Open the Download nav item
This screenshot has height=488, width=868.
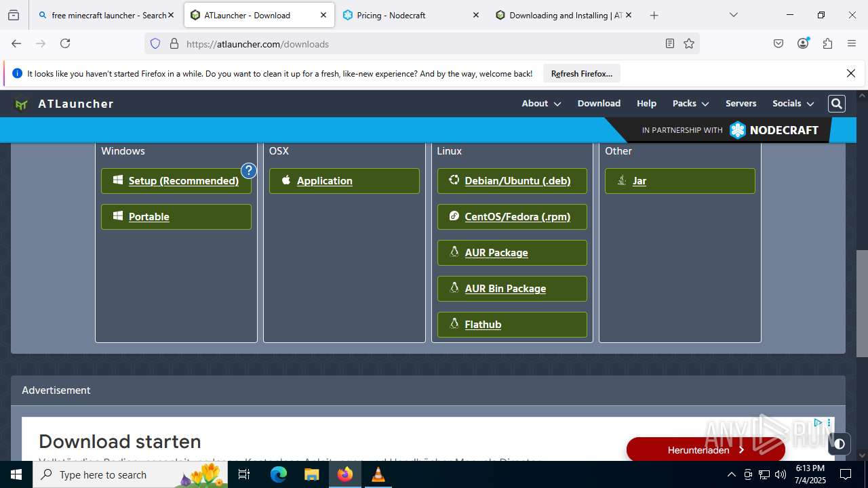(x=599, y=104)
